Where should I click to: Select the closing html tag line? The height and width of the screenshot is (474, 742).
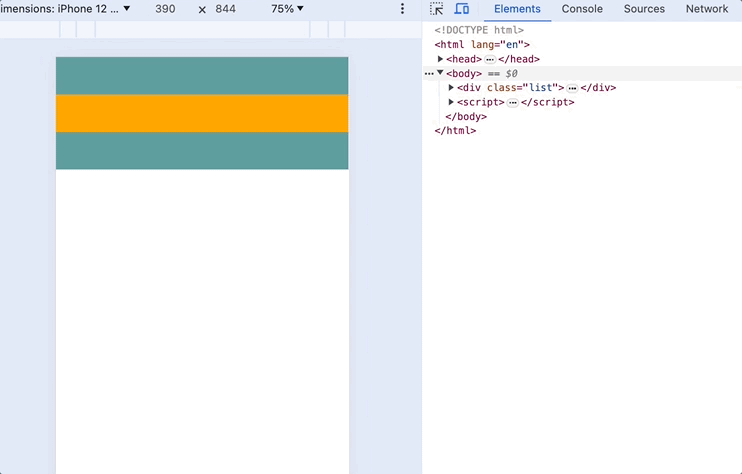(455, 131)
